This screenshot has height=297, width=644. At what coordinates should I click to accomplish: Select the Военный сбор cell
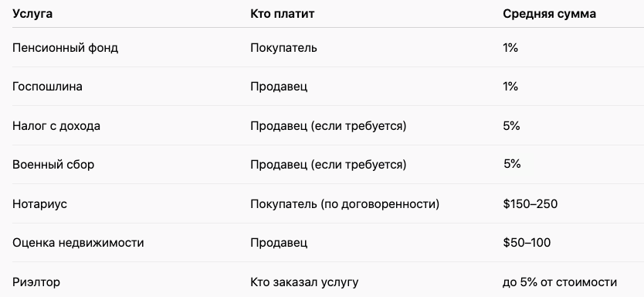tap(53, 165)
